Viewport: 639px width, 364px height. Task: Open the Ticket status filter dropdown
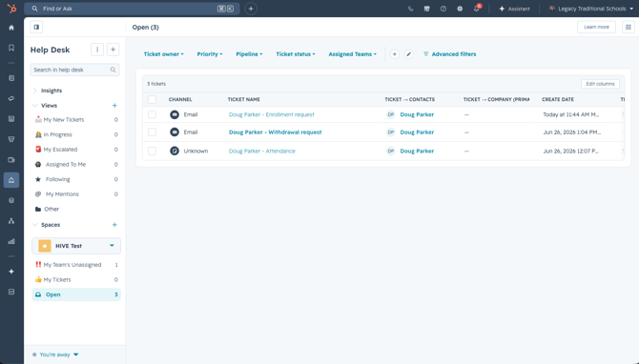point(296,54)
